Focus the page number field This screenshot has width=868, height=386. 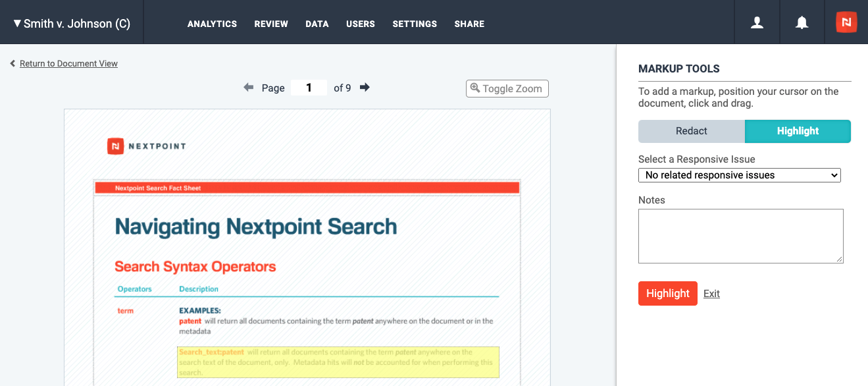coord(309,88)
